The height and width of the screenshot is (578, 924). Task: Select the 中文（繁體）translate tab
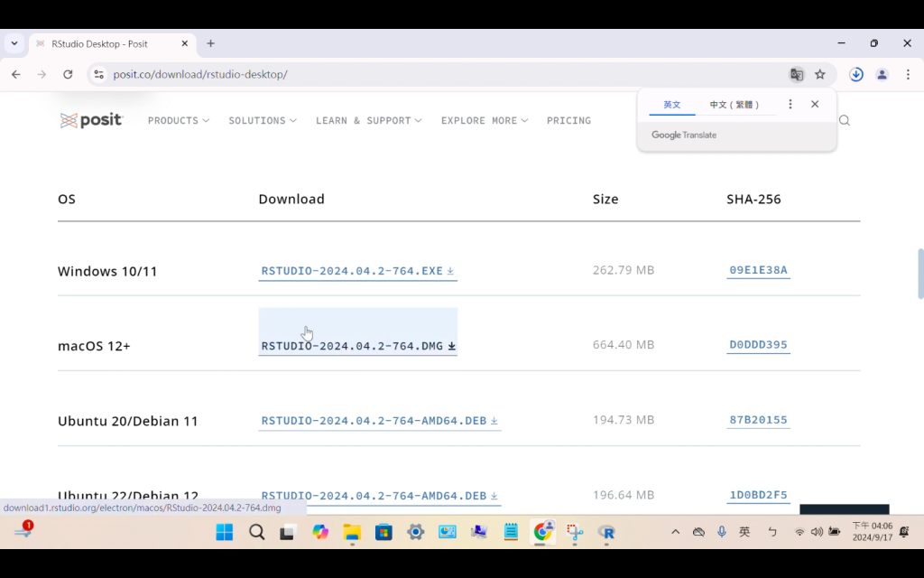click(x=735, y=105)
